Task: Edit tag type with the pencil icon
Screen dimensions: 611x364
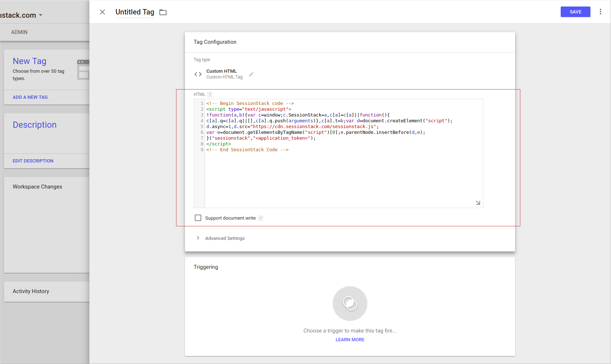Action: [x=251, y=74]
